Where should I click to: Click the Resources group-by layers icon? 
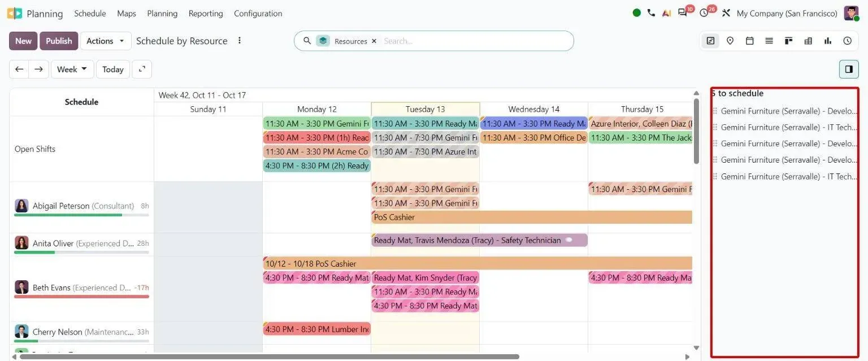323,41
